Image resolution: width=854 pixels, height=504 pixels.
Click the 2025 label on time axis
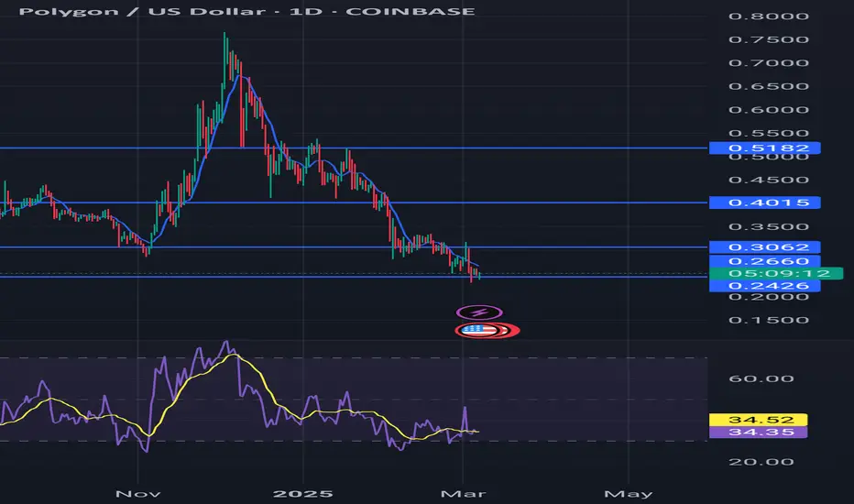(302, 494)
